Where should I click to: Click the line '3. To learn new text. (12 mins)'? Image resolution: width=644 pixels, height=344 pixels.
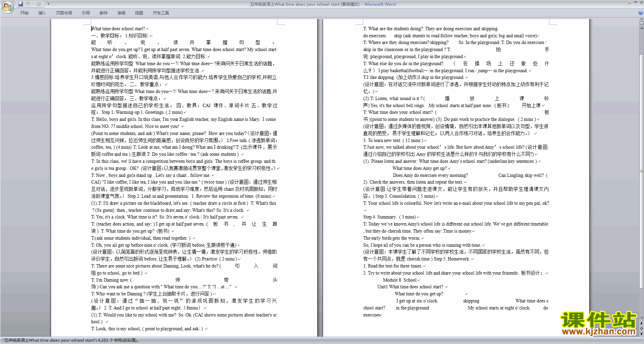click(393, 141)
